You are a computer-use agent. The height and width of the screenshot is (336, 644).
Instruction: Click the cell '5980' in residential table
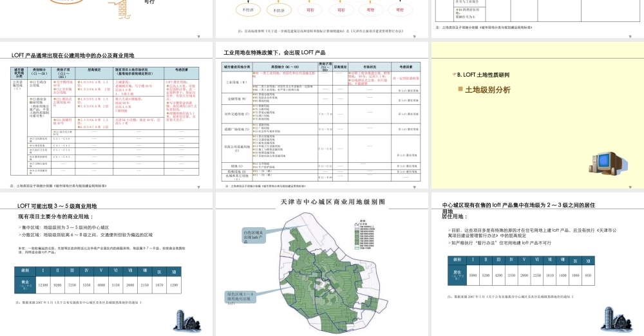pyautogui.click(x=473, y=275)
